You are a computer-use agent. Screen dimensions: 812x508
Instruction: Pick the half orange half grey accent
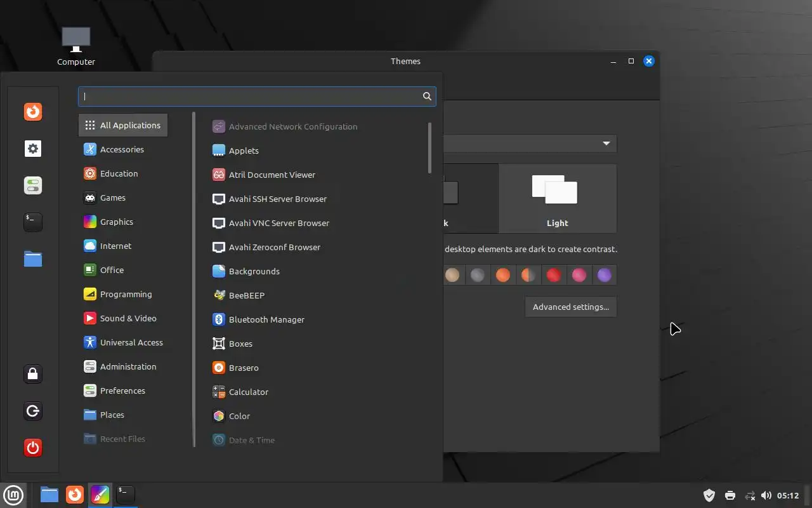528,275
